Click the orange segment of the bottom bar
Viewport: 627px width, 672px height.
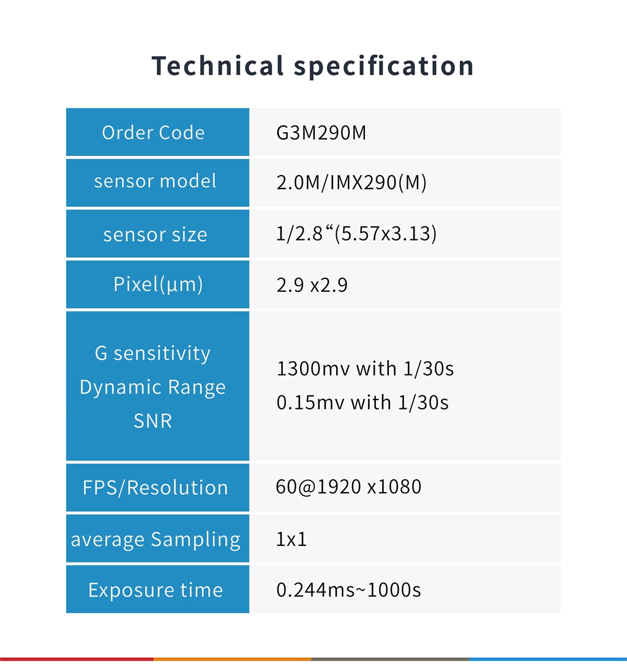click(x=232, y=659)
